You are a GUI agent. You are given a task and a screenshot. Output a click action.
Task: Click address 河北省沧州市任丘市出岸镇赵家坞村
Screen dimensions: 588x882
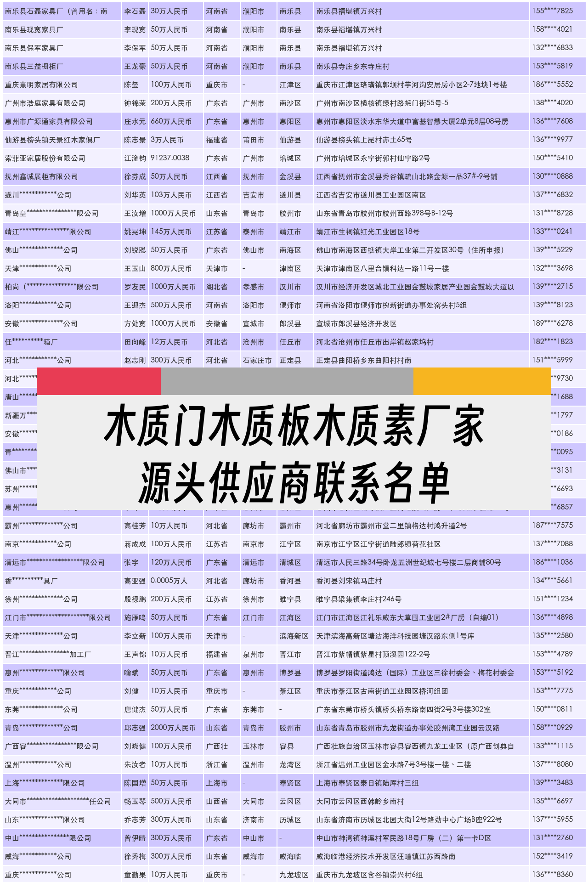[x=374, y=342]
